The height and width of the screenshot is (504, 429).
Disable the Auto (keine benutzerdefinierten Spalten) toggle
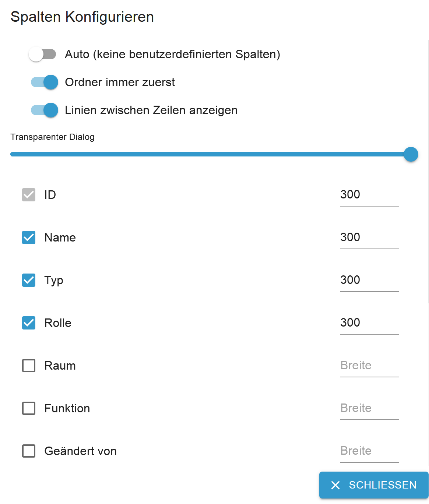[x=42, y=54]
